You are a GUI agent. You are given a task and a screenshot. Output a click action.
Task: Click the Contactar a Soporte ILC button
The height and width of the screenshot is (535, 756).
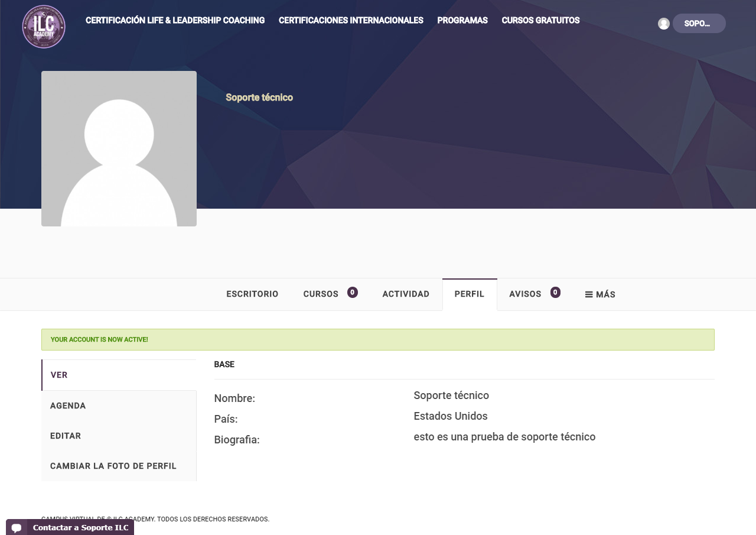pyautogui.click(x=80, y=527)
